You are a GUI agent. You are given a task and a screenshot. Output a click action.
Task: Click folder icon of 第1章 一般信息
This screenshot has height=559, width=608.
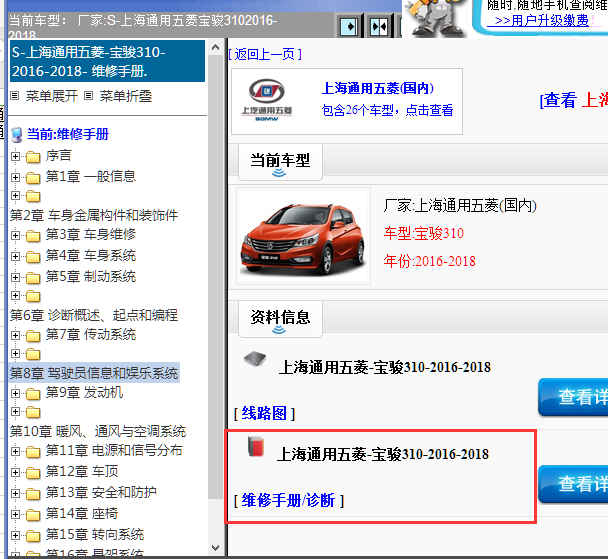tap(33, 178)
